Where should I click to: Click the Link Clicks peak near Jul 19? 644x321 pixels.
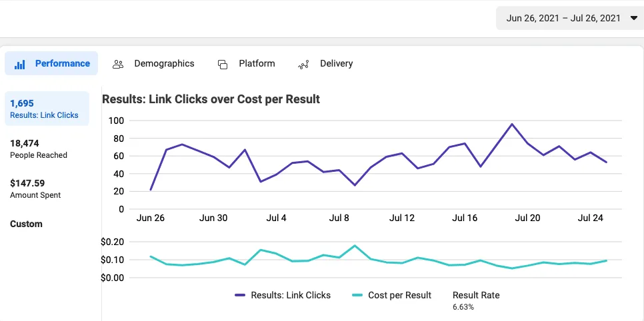tap(512, 124)
